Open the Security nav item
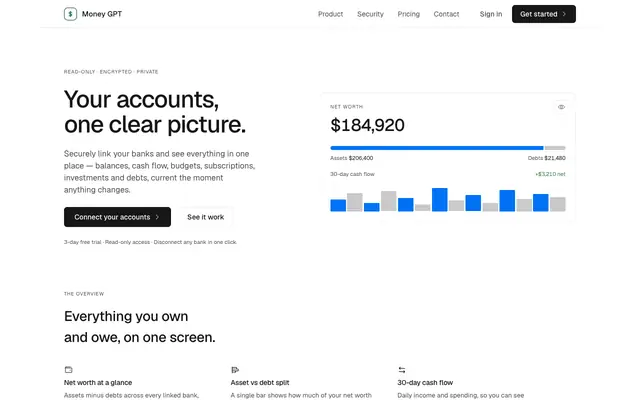 [x=370, y=14]
